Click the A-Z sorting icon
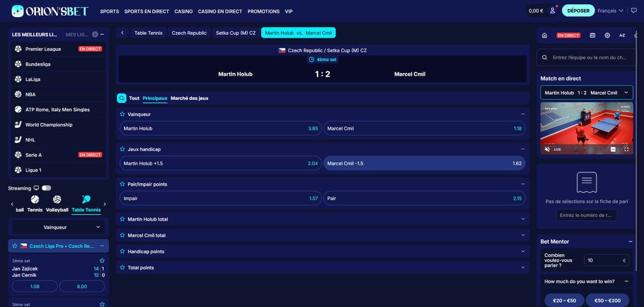 [622, 35]
